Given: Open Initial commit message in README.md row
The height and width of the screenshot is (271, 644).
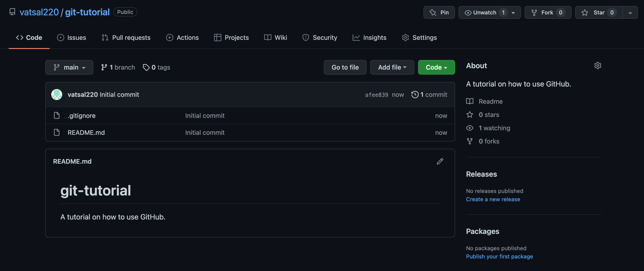Looking at the screenshot, I should pyautogui.click(x=205, y=133).
